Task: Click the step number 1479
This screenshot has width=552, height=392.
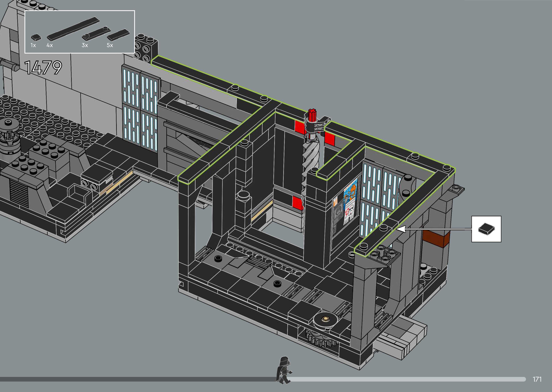Action: click(43, 68)
